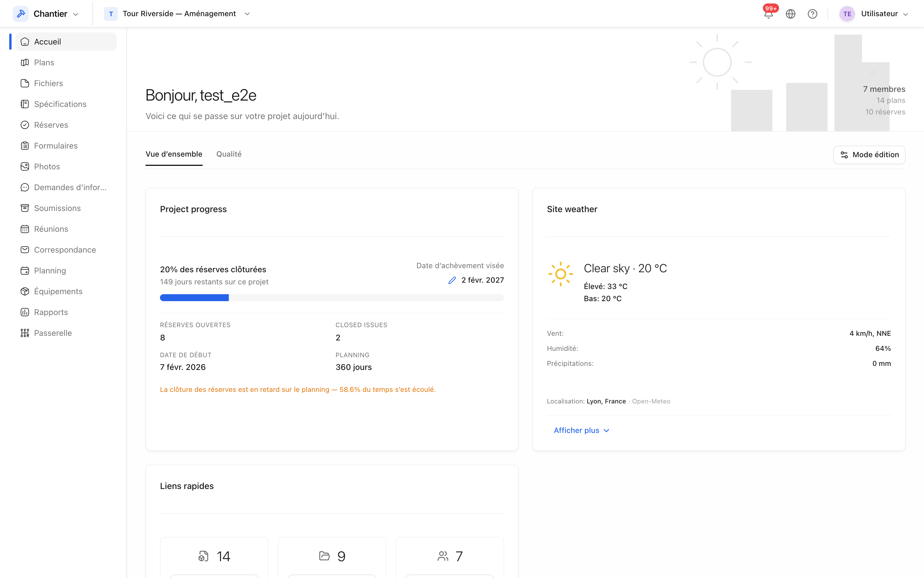
Task: Go to Accueil in the sidebar
Action: [66, 42]
